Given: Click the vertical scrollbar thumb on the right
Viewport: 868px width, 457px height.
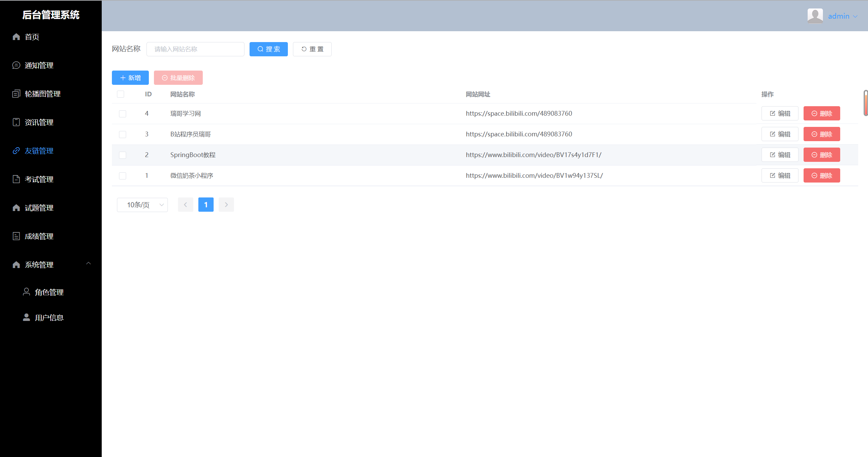Looking at the screenshot, I should click(866, 103).
